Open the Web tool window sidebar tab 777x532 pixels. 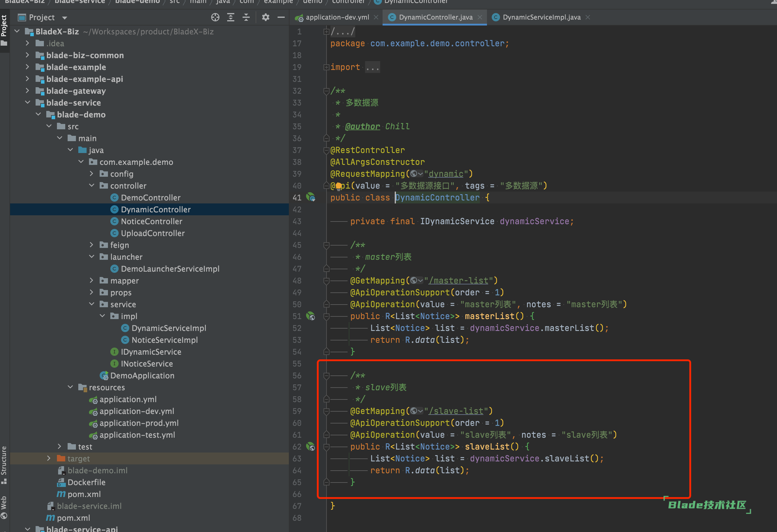4,508
